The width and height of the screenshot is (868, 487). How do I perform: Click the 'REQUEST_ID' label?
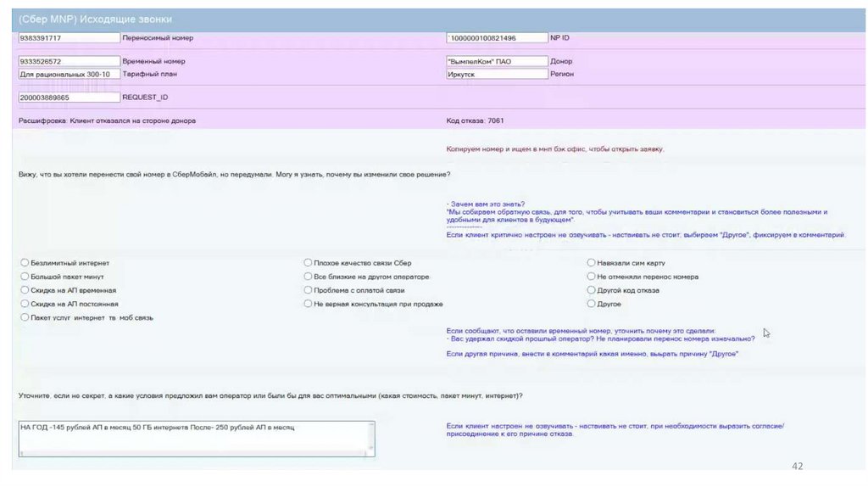tap(145, 97)
